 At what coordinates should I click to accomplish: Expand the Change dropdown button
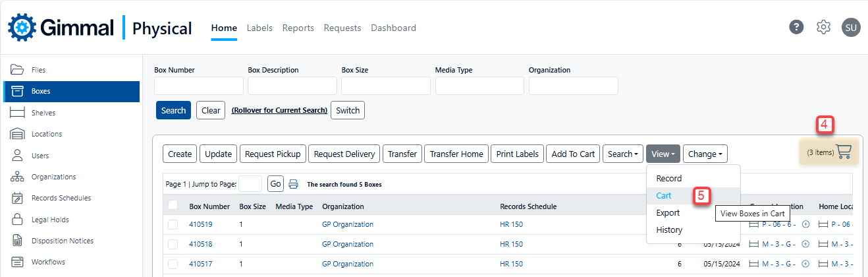(705, 154)
